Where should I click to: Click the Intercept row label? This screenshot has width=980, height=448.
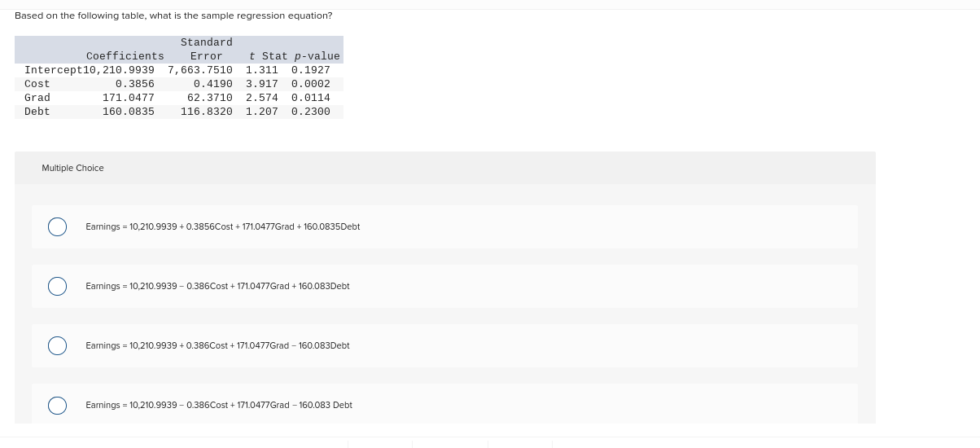coord(54,70)
